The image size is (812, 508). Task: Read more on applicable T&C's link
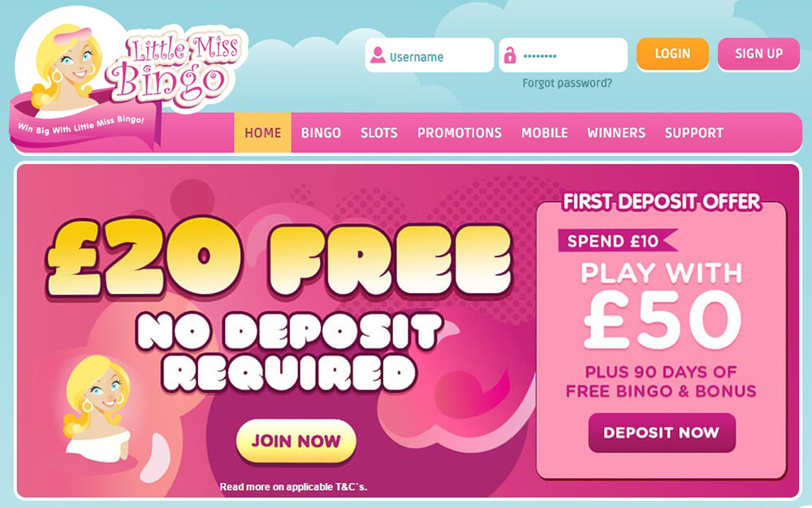click(x=293, y=487)
